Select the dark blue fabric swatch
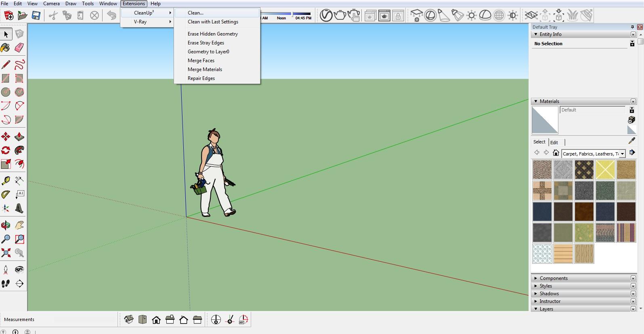The image size is (644, 334). (x=542, y=212)
